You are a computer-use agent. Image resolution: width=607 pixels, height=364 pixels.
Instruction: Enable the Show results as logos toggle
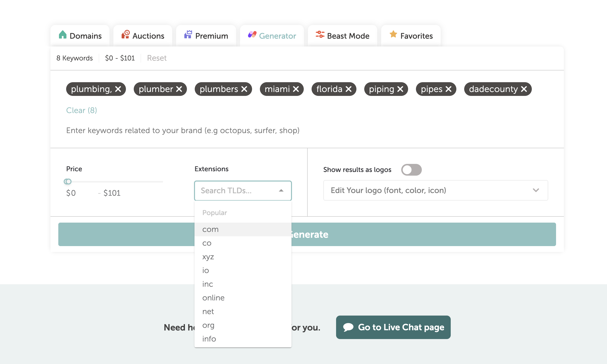[412, 170]
